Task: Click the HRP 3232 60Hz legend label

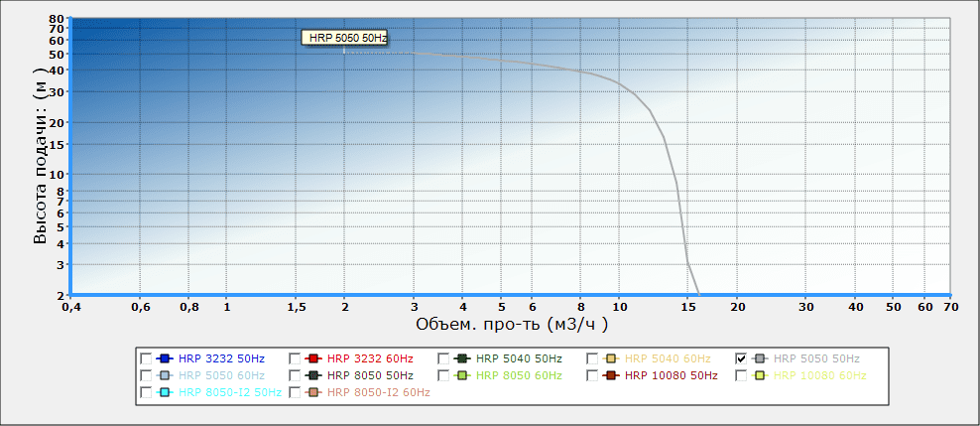Action: [370, 358]
